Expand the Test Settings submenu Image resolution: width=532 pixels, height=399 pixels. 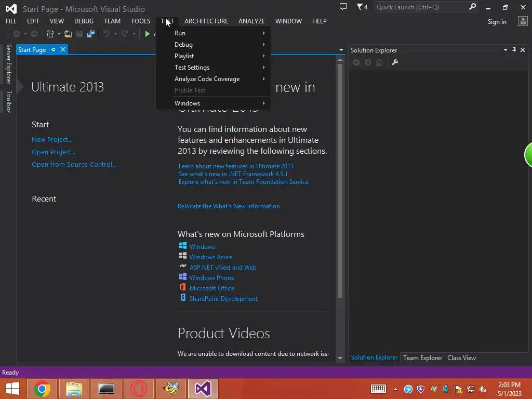click(x=213, y=68)
